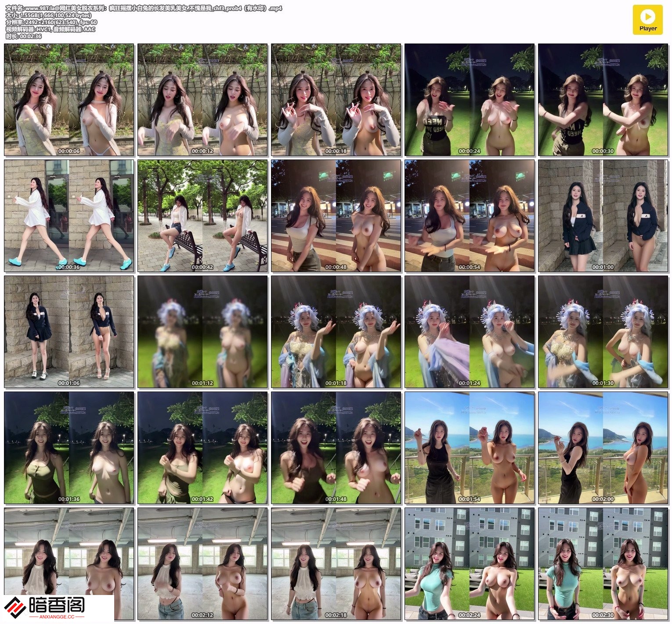
Task: Select the thumbnail at timestamp 00:00:30
Action: pos(603,100)
